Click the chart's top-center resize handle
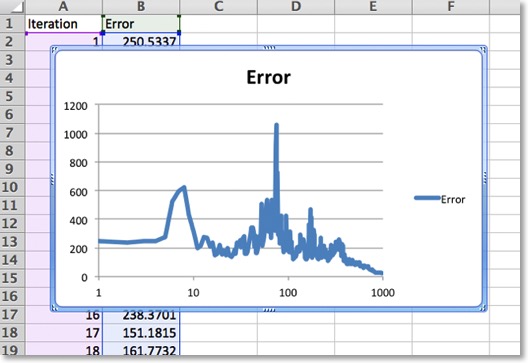 [269, 48]
